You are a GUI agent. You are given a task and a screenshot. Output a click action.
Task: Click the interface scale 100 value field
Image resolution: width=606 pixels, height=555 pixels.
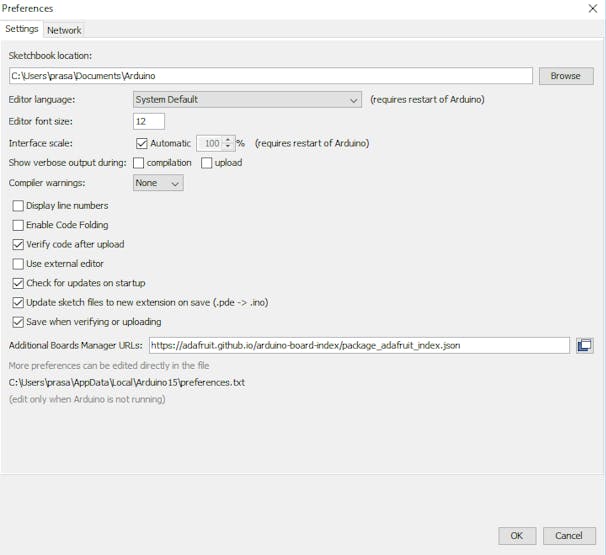[210, 143]
